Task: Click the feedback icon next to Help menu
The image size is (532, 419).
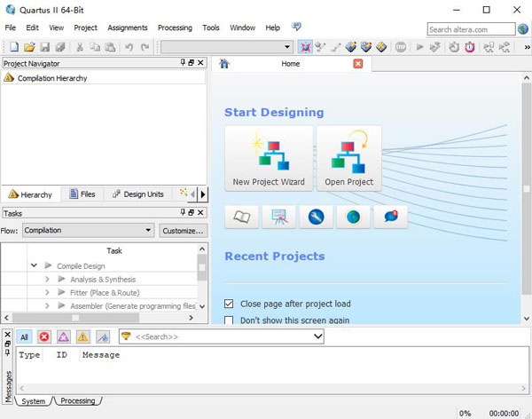Action: click(296, 27)
